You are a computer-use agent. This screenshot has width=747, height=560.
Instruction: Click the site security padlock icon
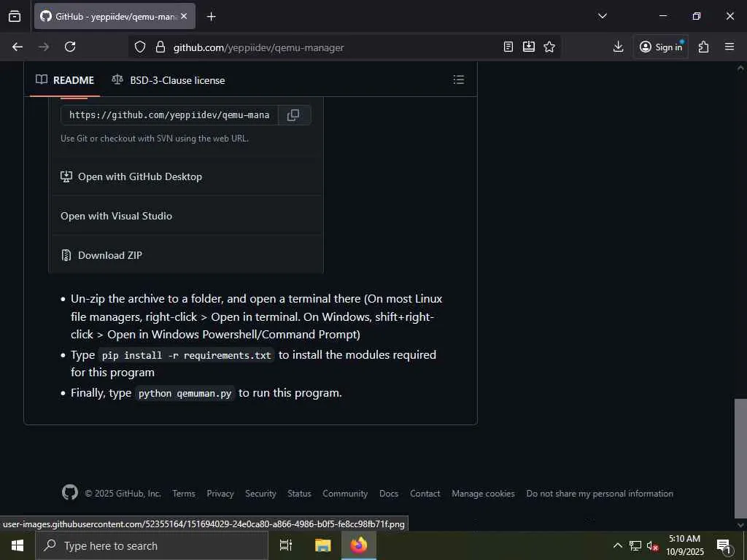point(160,47)
